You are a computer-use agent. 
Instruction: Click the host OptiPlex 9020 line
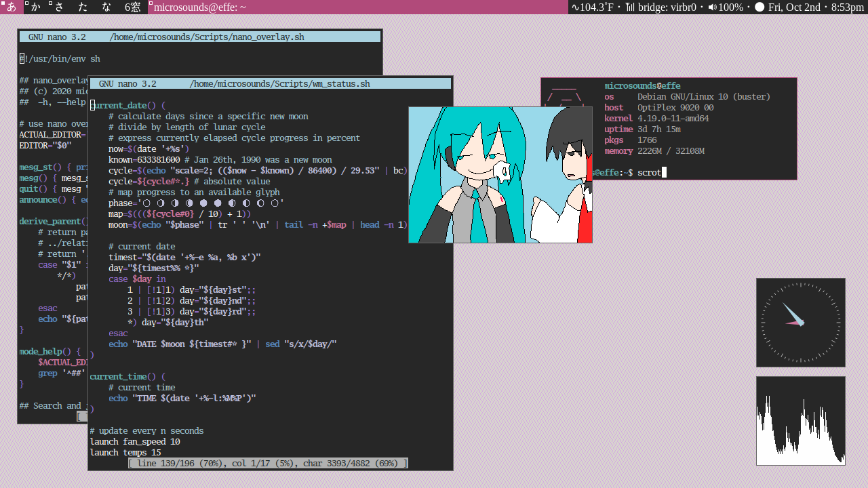point(659,108)
